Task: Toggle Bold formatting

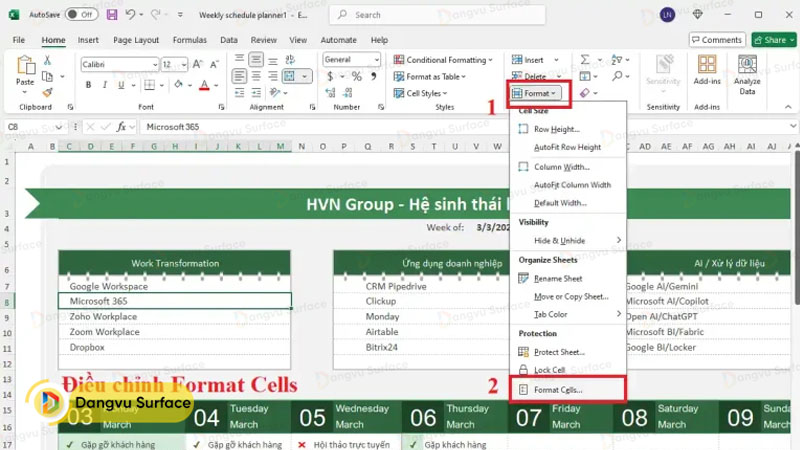Action: click(88, 85)
